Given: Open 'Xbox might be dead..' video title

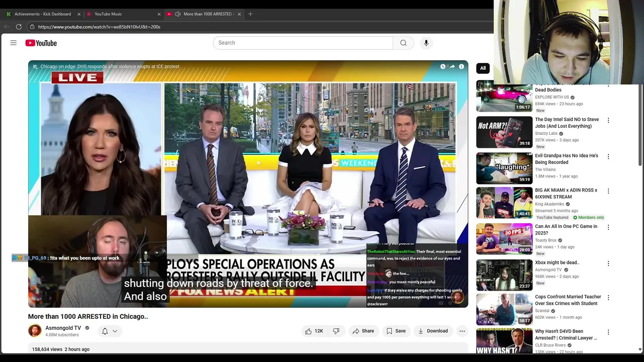Looking at the screenshot, I should point(557,262).
